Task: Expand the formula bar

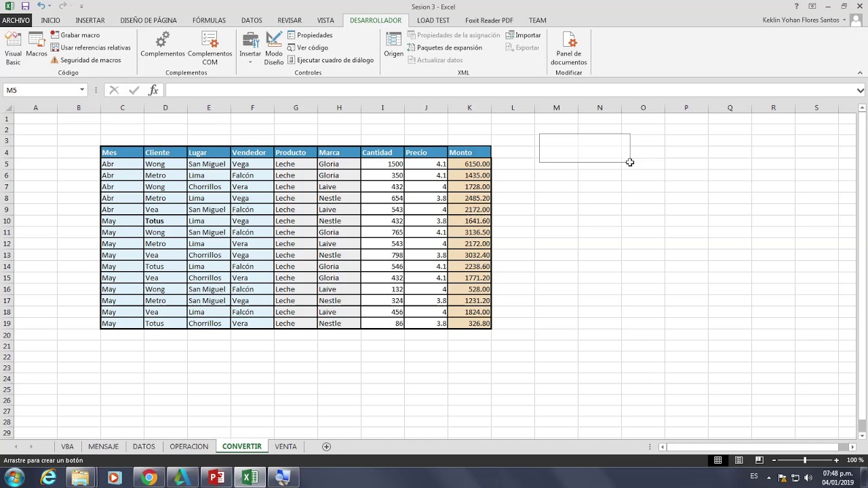Action: click(x=861, y=90)
